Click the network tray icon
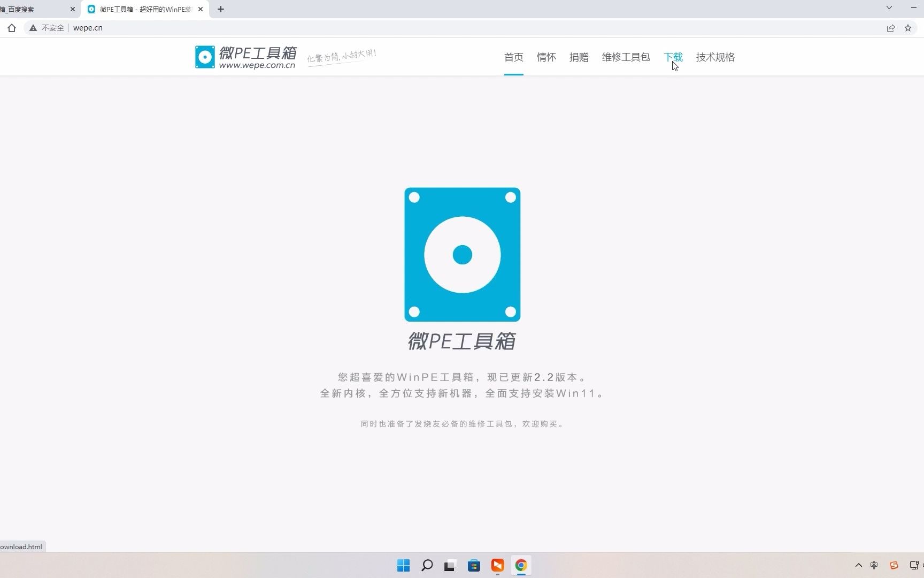This screenshot has height=578, width=924. (914, 565)
